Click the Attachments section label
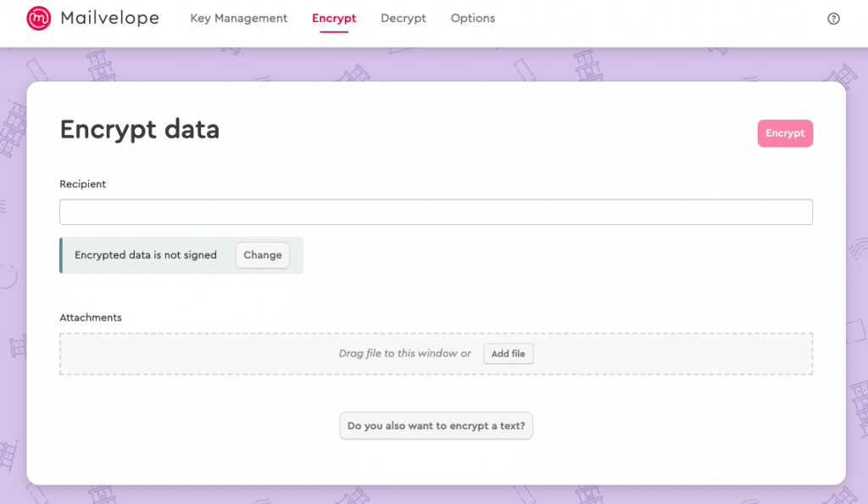This screenshot has height=504, width=868. pos(91,317)
